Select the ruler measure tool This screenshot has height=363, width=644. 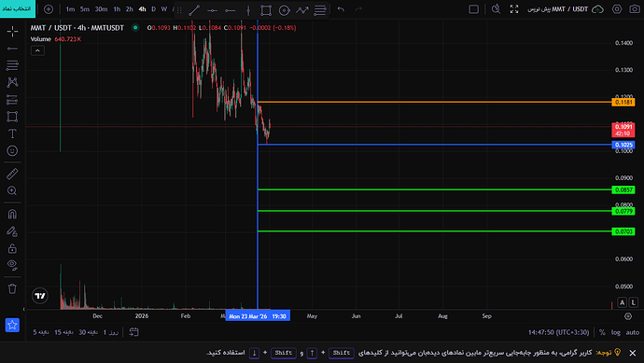(12, 174)
